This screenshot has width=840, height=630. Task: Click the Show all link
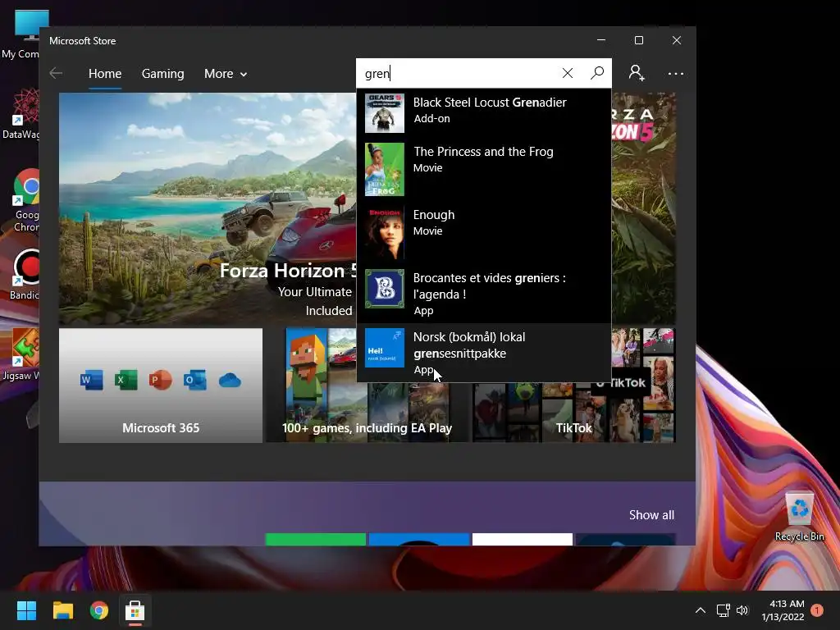[651, 515]
